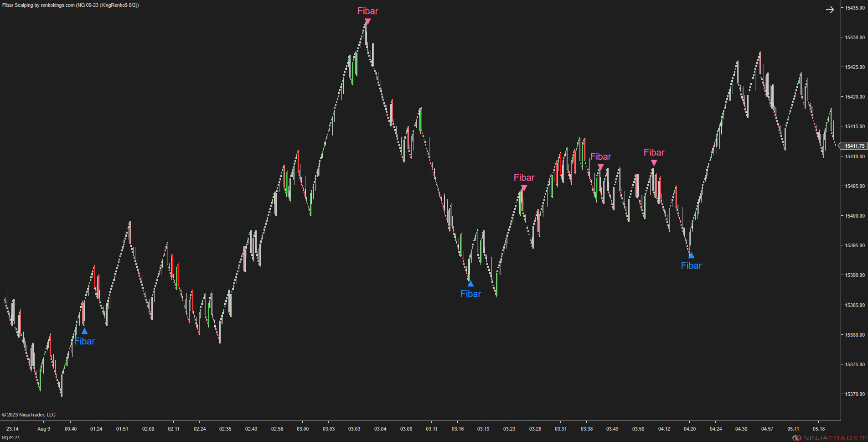Click the © 2023 NinjaTrader, LLC notice
The height and width of the screenshot is (442, 868).
pyautogui.click(x=28, y=415)
